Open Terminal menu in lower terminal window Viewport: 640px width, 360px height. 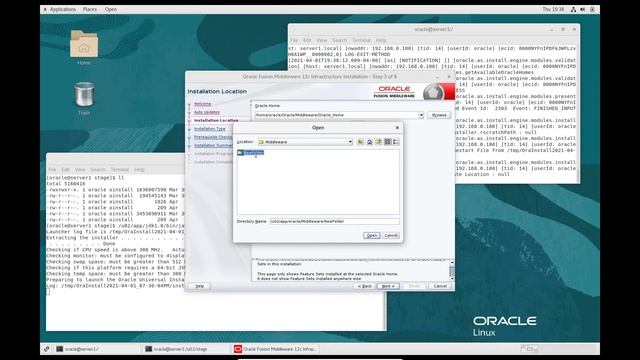pyautogui.click(x=120, y=169)
